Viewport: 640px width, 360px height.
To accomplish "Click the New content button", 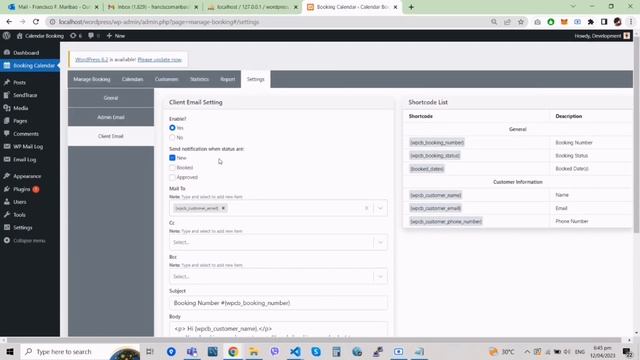I will 116,36.
